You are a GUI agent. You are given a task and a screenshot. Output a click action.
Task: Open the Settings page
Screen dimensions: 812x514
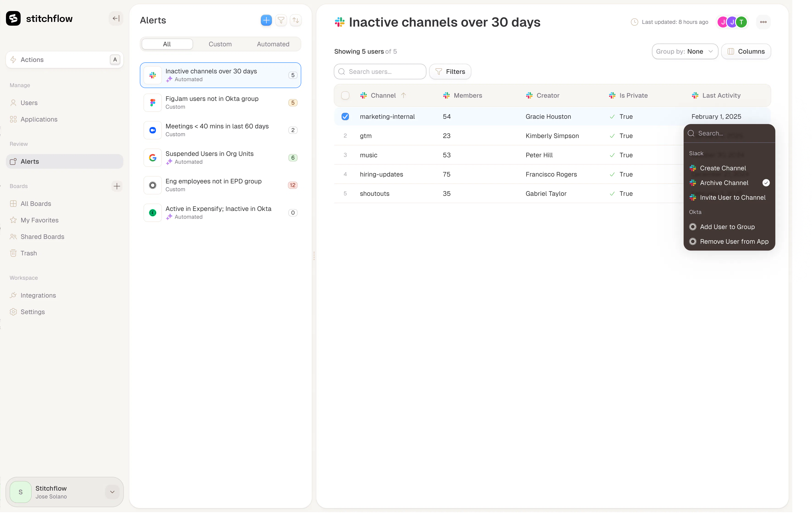tap(65, 312)
